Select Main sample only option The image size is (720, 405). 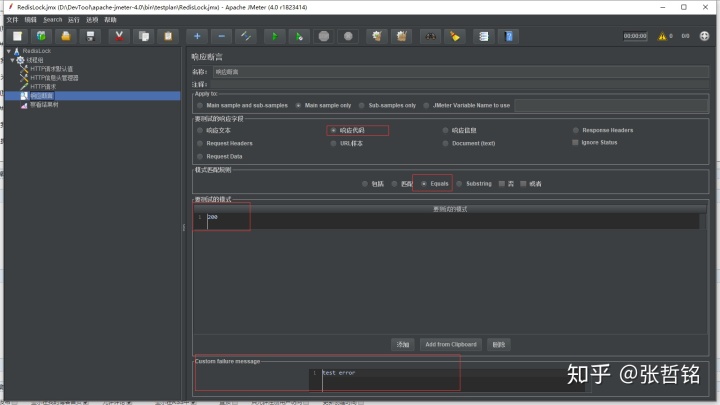tap(323, 106)
